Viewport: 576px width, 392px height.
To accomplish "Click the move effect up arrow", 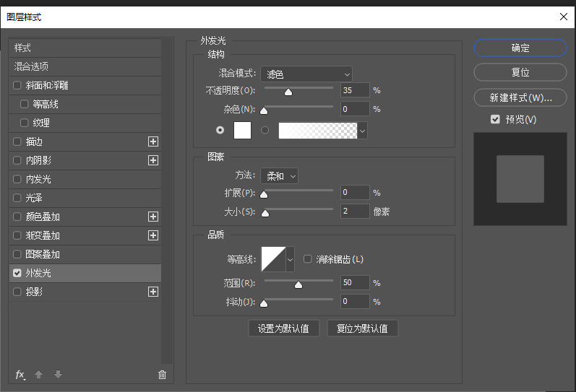I will [39, 375].
